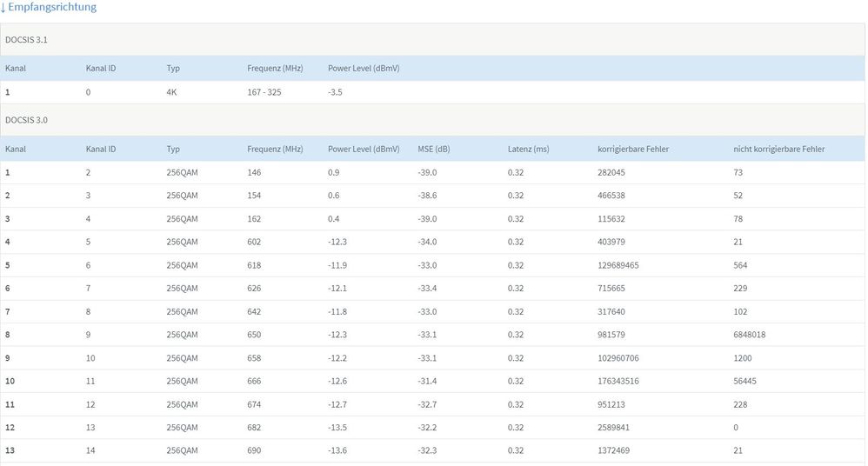Screen dimensions: 868x466
Task: Click correctable errors value 115632
Action: (x=611, y=218)
